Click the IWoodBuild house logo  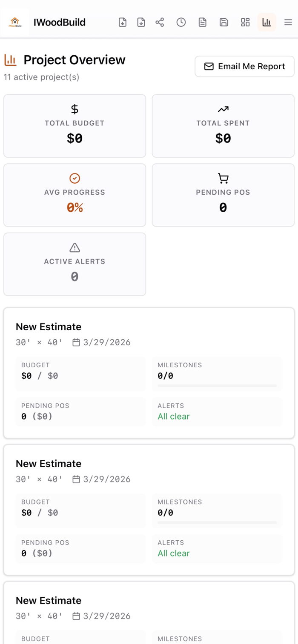pos(15,22)
